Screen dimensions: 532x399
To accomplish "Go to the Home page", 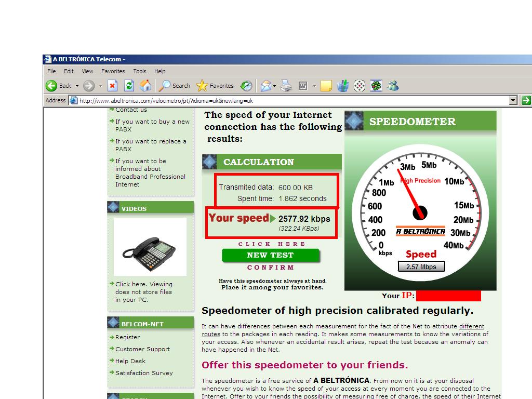I will [x=145, y=86].
